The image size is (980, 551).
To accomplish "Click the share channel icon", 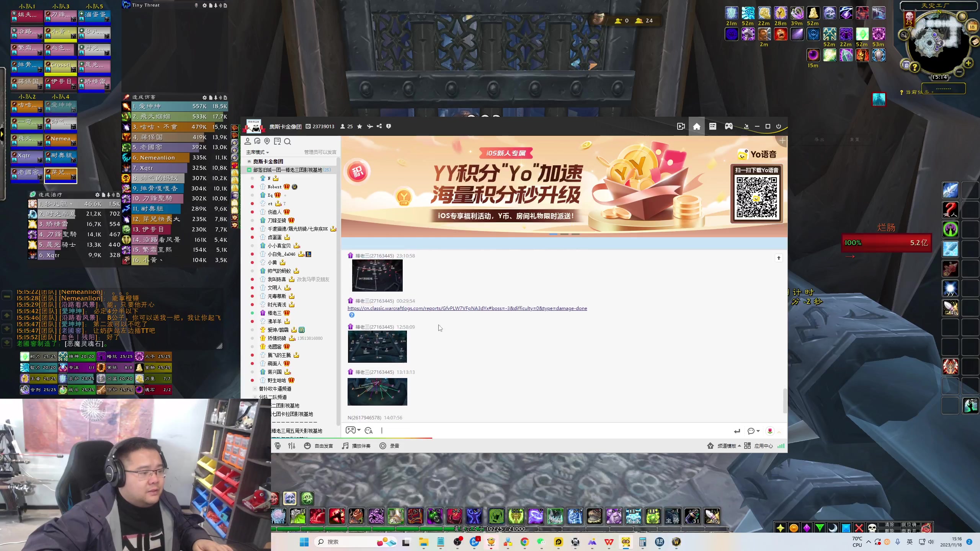I will pos(379,126).
